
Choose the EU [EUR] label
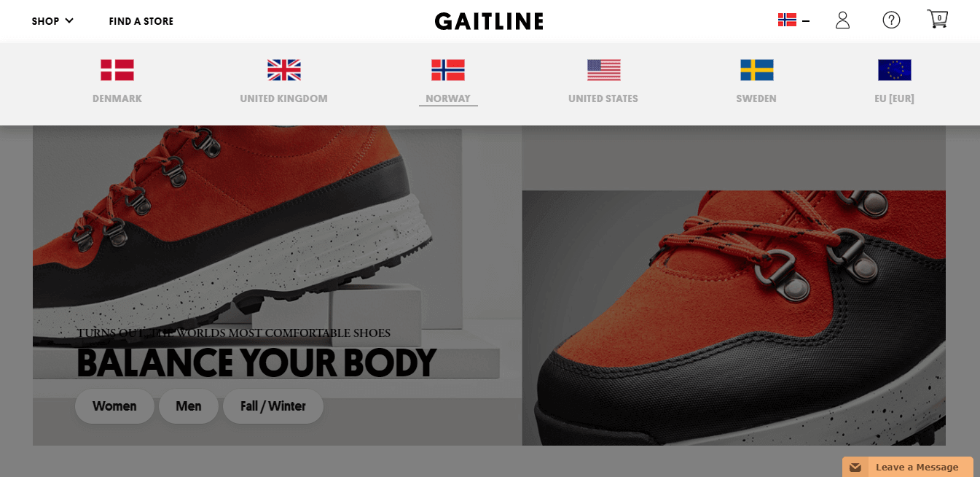pyautogui.click(x=895, y=99)
